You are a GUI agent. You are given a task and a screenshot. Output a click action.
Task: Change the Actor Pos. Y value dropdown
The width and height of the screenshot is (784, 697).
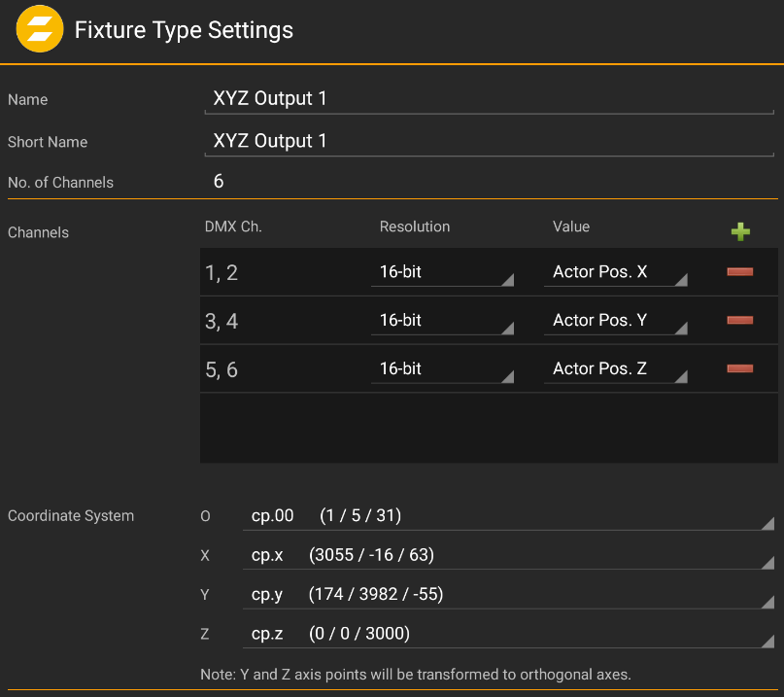click(615, 321)
